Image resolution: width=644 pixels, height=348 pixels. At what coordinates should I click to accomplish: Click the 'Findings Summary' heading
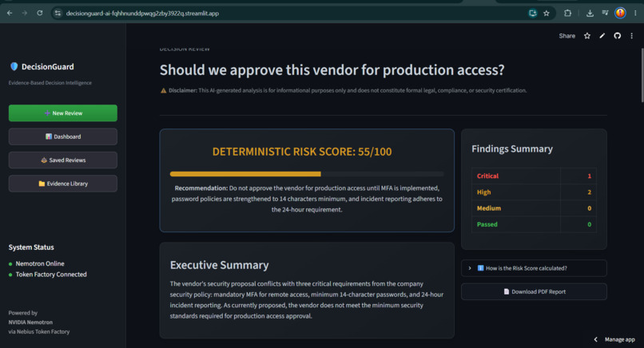512,148
